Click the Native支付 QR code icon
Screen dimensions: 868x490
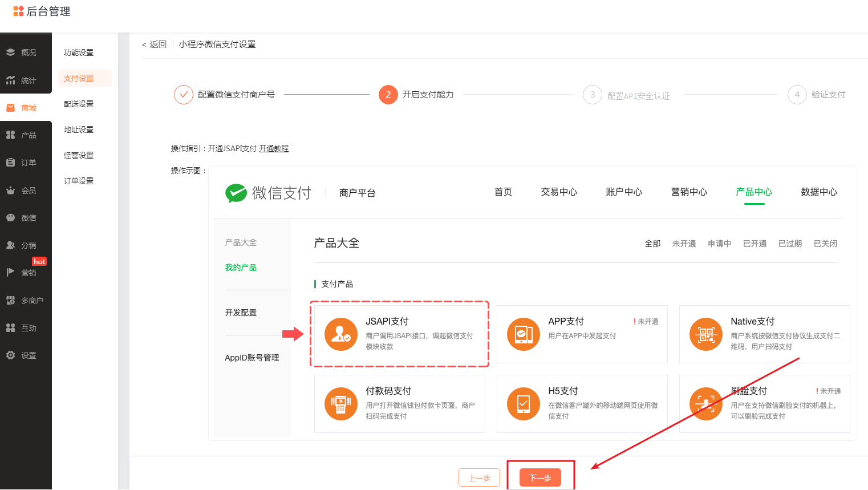point(706,334)
